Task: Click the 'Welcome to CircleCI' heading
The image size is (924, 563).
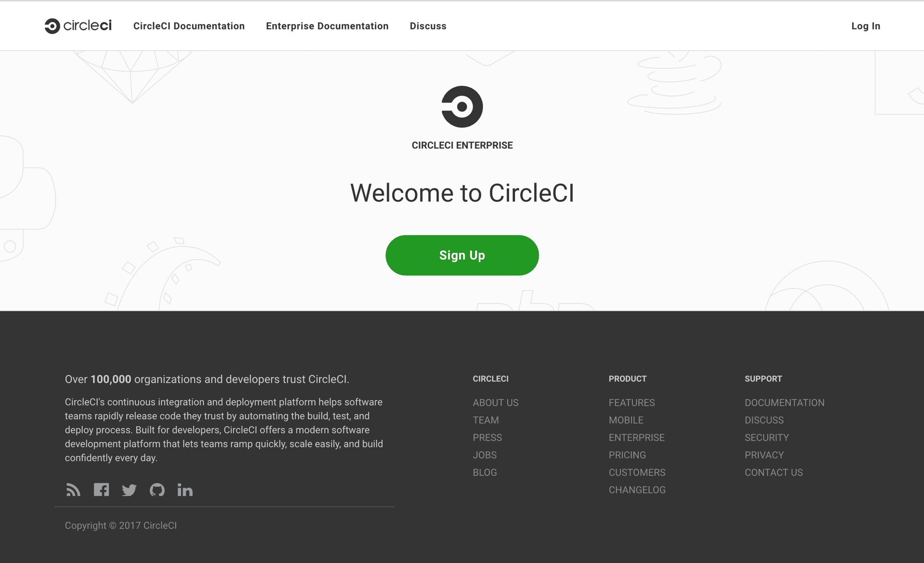Action: pyautogui.click(x=462, y=193)
